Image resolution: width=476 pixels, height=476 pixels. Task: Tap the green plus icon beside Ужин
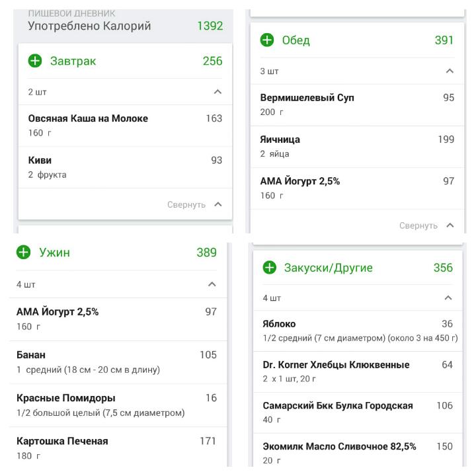[24, 253]
